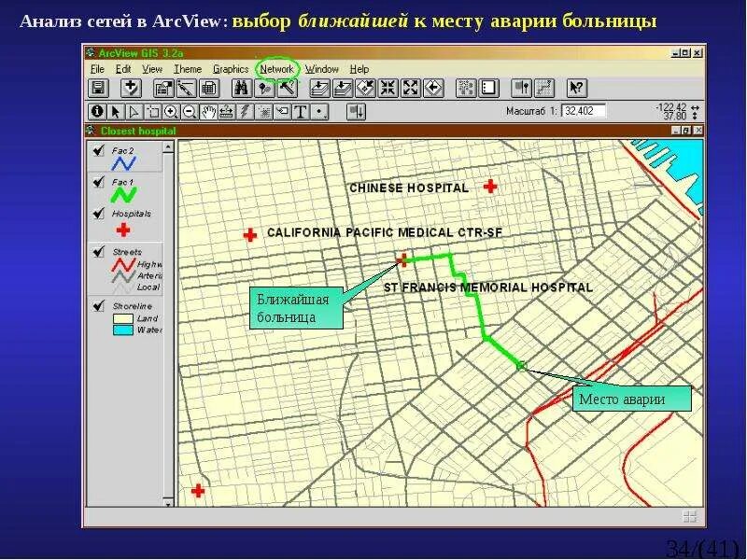Open the Legend Editor icon
Image resolution: width=747 pixels, height=560 pixels.
[186, 88]
